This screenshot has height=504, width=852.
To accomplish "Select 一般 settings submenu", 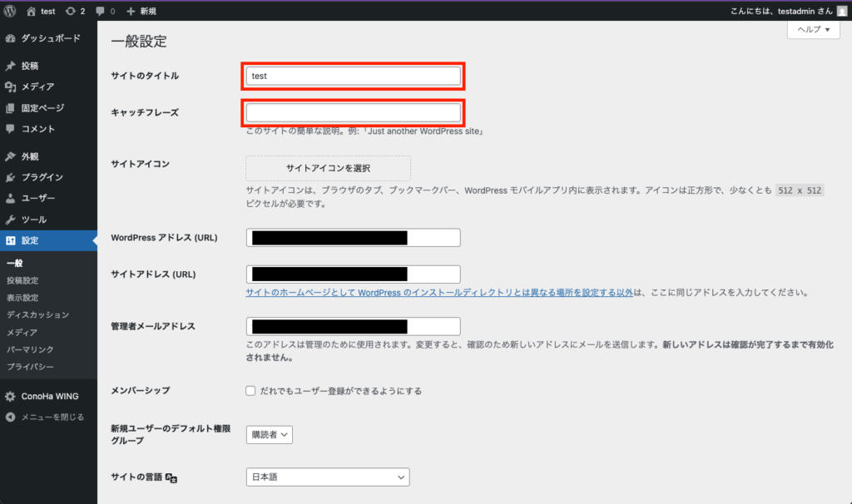I will tap(15, 263).
